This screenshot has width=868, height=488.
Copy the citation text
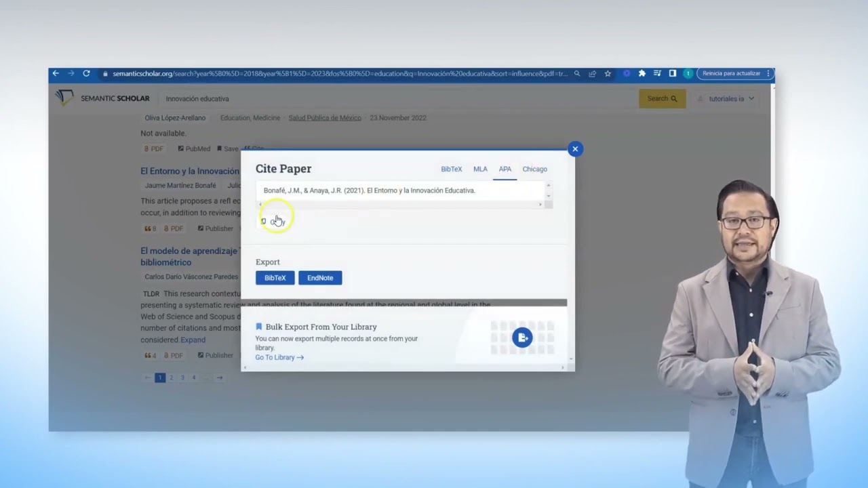coord(273,222)
